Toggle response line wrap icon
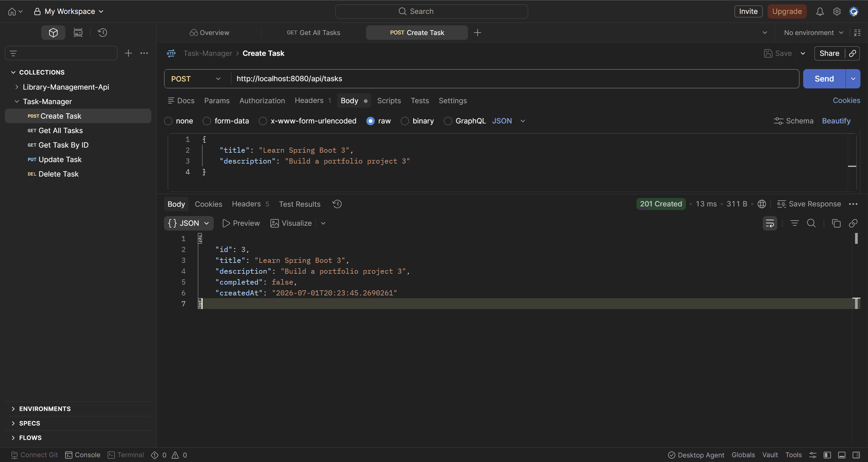 (x=770, y=223)
